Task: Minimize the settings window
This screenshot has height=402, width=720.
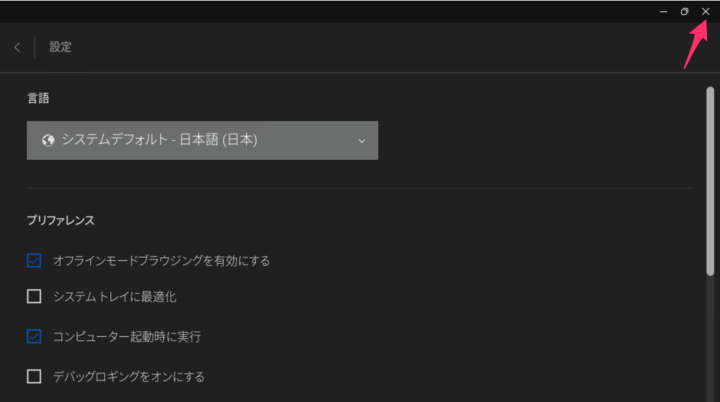Action: (x=664, y=11)
